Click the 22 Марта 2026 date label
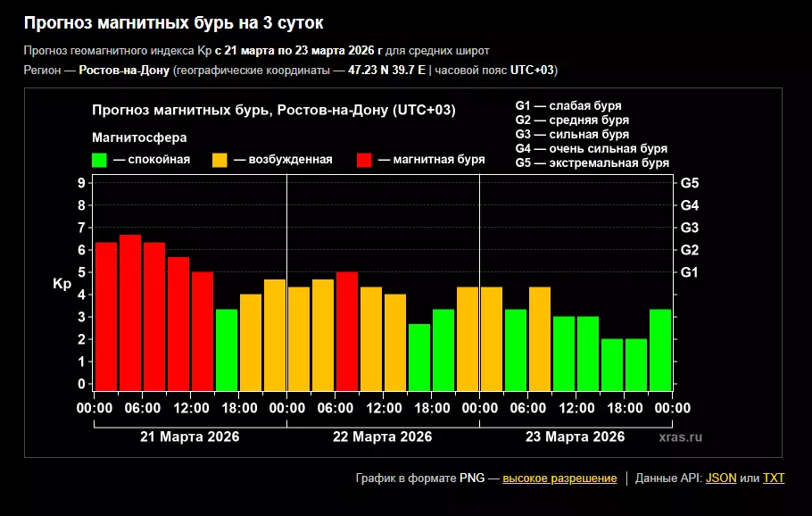The width and height of the screenshot is (812, 516). 382,437
